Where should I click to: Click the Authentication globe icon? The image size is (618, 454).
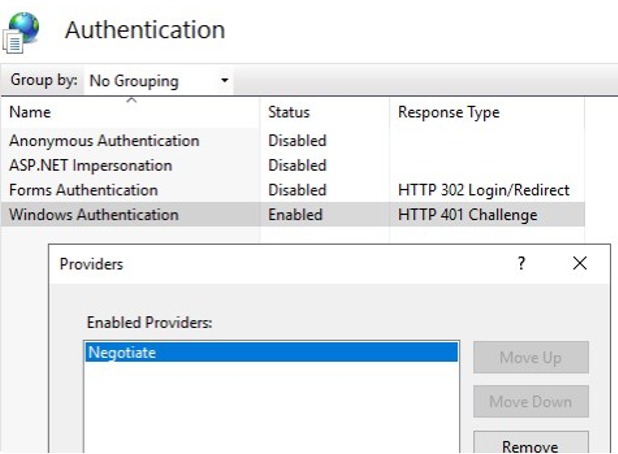click(x=21, y=32)
